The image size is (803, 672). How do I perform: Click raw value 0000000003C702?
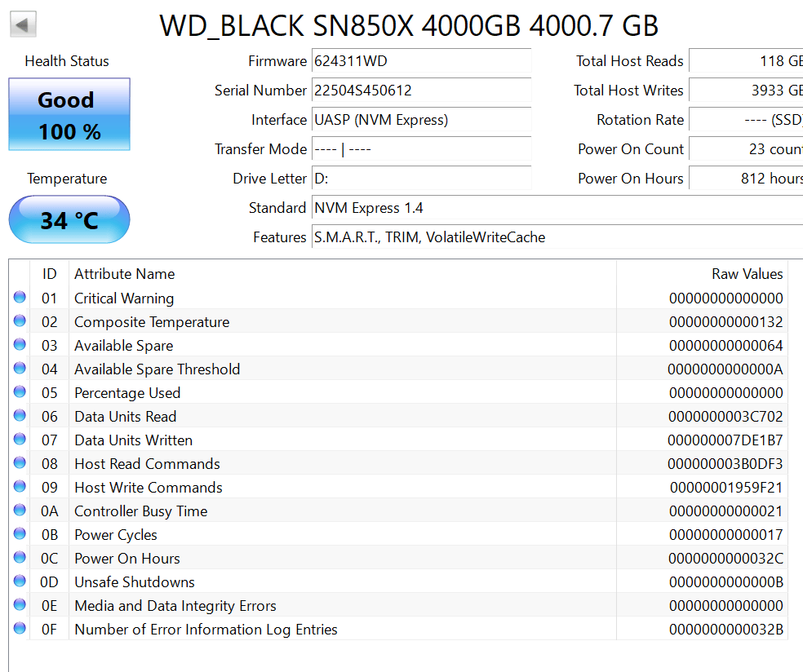pyautogui.click(x=725, y=417)
